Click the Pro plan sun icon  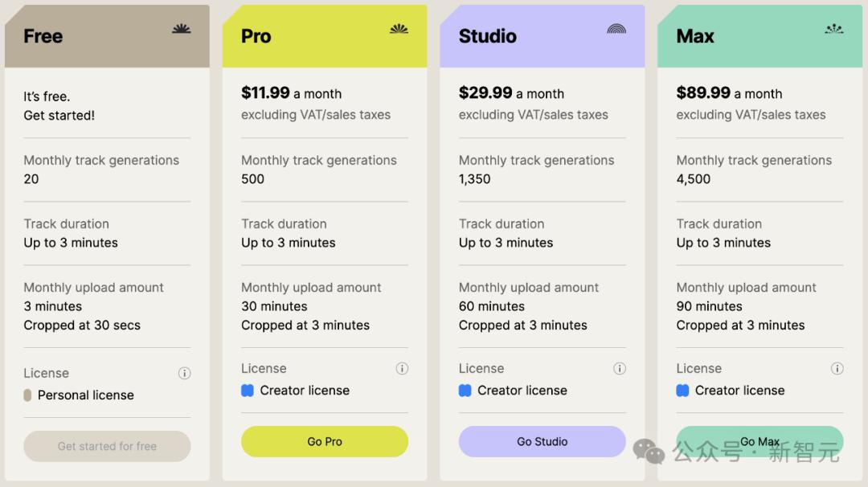pyautogui.click(x=399, y=29)
